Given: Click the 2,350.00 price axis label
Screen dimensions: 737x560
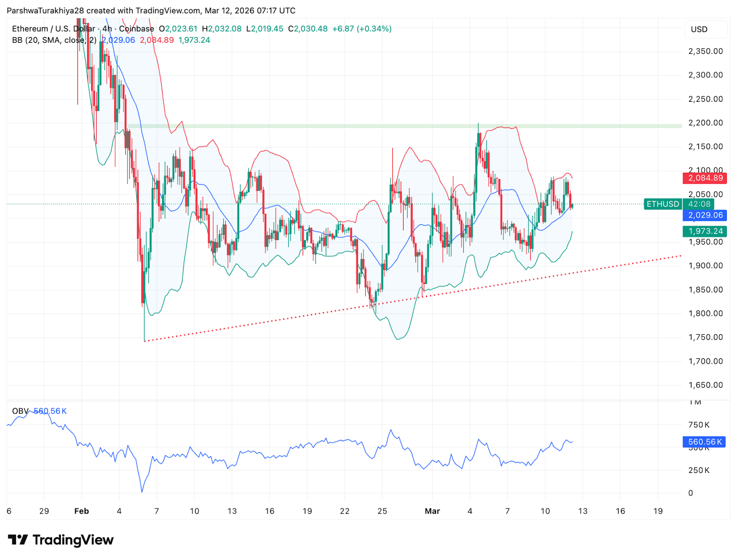Looking at the screenshot, I should coord(705,51).
